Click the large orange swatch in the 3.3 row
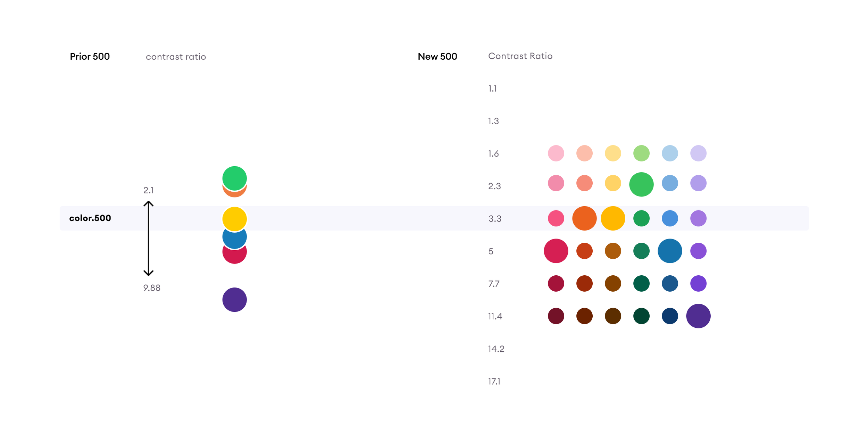868x434 pixels. 584,218
